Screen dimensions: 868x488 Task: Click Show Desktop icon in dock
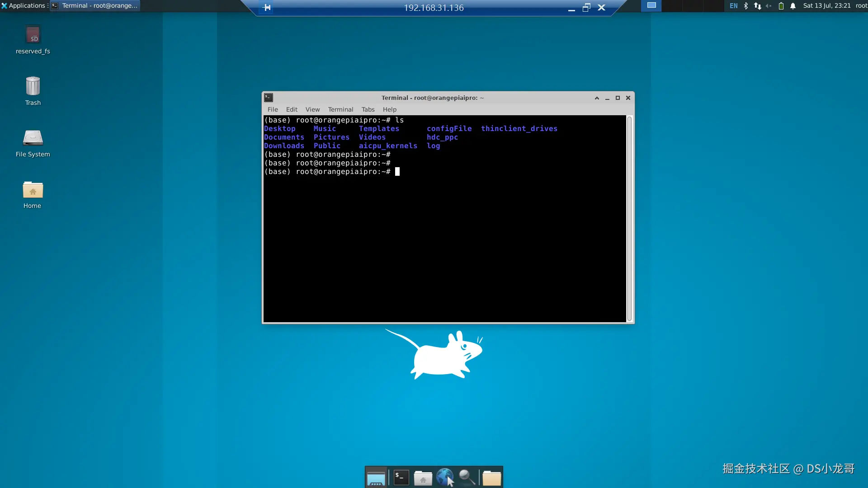[x=376, y=478]
